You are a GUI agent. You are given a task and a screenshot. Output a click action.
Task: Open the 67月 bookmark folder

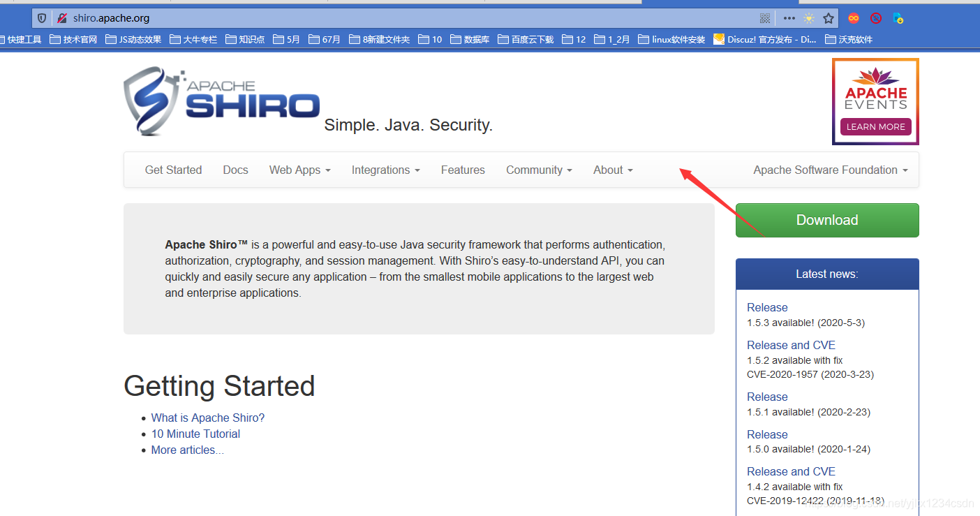(325, 40)
